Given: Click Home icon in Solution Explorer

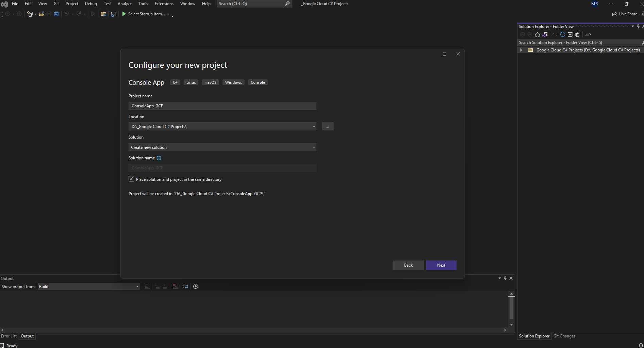Looking at the screenshot, I should point(538,34).
